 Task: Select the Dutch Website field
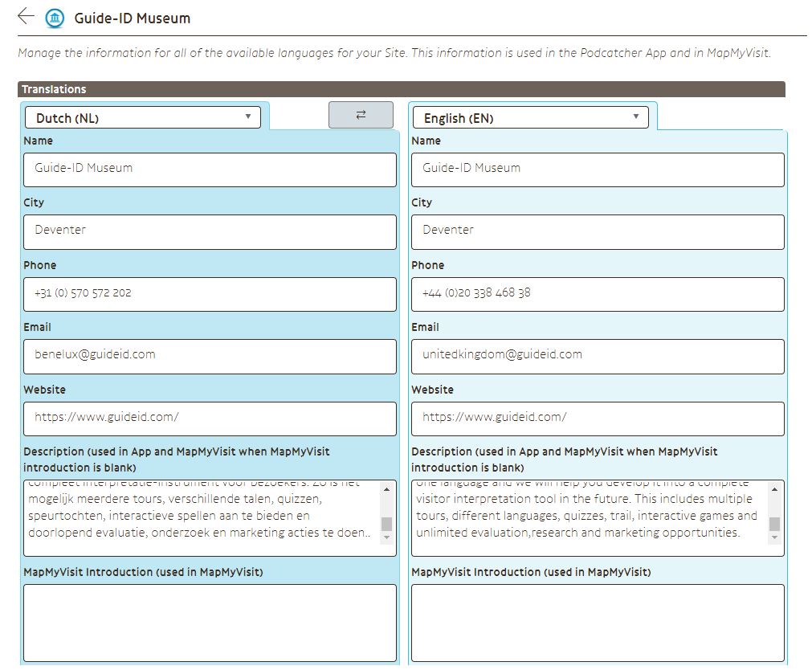(210, 419)
